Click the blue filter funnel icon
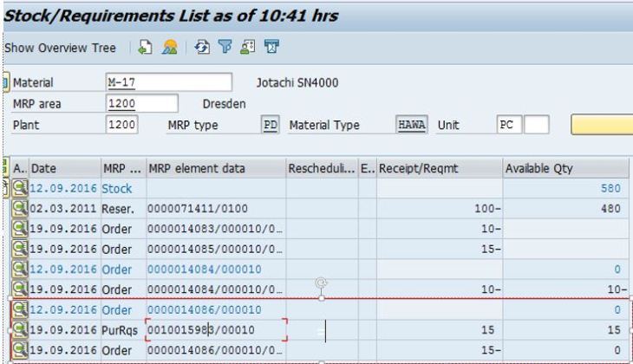This screenshot has height=364, width=633. pos(225,47)
